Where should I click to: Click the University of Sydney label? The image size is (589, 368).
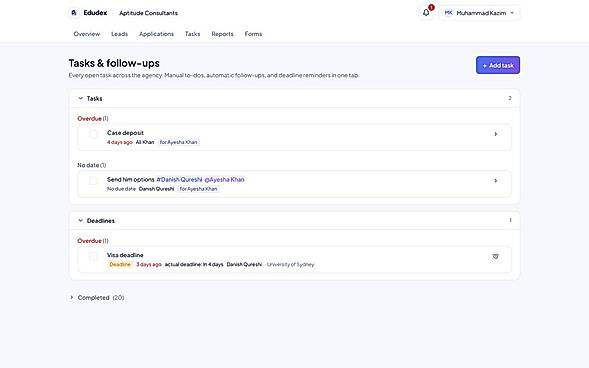pos(290,264)
